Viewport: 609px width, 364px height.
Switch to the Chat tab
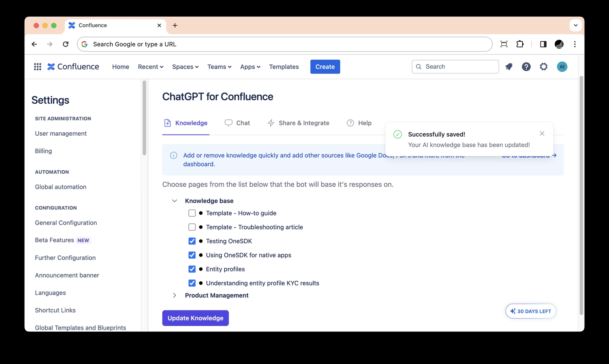pos(237,123)
